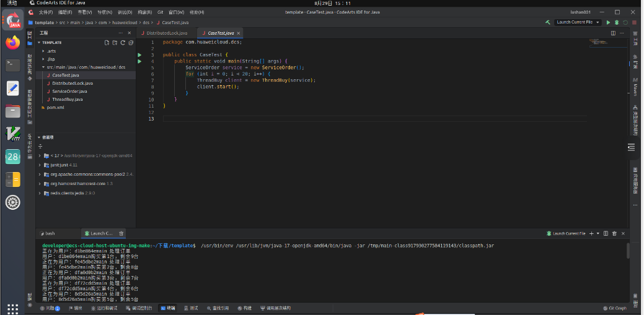Click the green Run button in toolbar
Screen dimensions: 644x315
pos(608,22)
